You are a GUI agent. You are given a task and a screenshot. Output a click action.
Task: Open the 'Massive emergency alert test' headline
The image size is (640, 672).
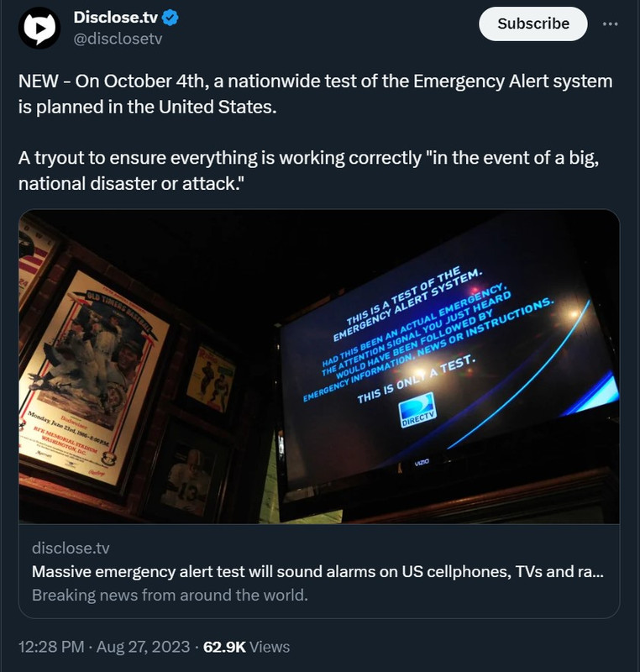pos(317,571)
